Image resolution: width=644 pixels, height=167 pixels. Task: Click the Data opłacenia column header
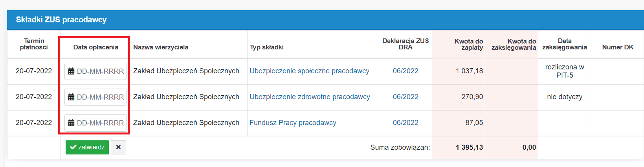pos(95,47)
